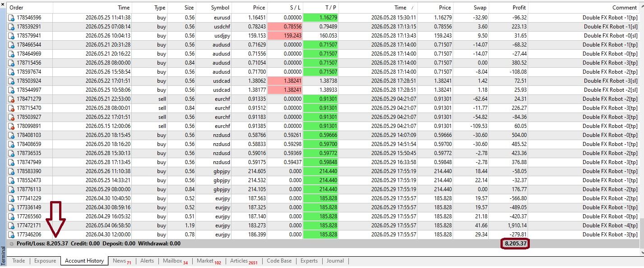The height and width of the screenshot is (268, 644).
Task: Sort by the Size column header
Action: tap(181, 8)
